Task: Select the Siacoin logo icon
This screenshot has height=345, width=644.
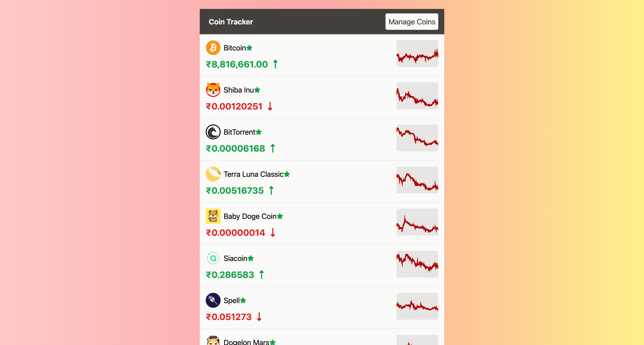Action: tap(213, 258)
